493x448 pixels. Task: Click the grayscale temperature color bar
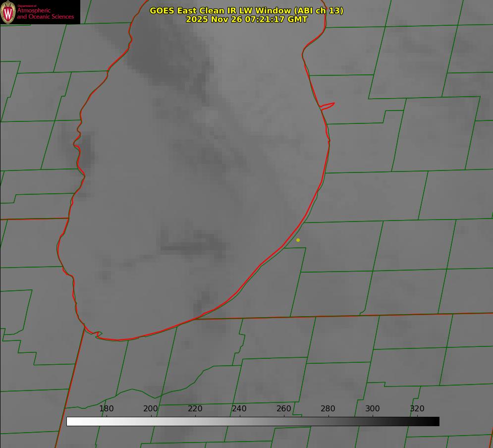[253, 421]
